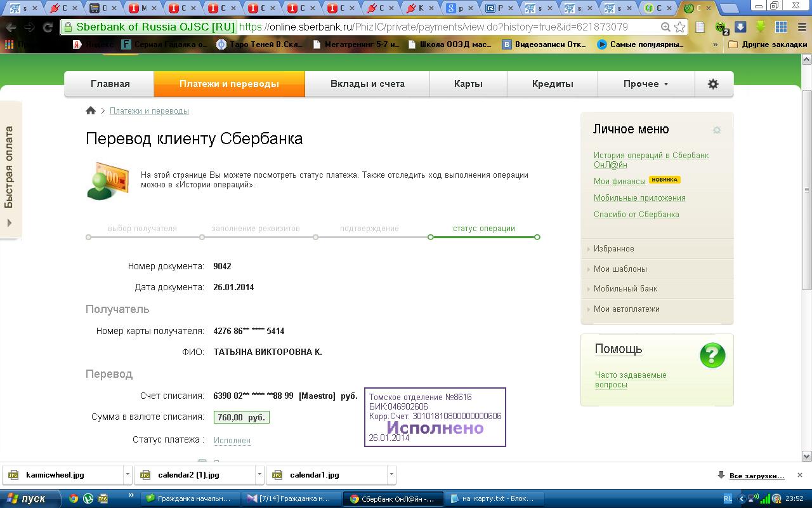Launch uTorrent from the quick launch bar
812x508 pixels.
(88, 498)
